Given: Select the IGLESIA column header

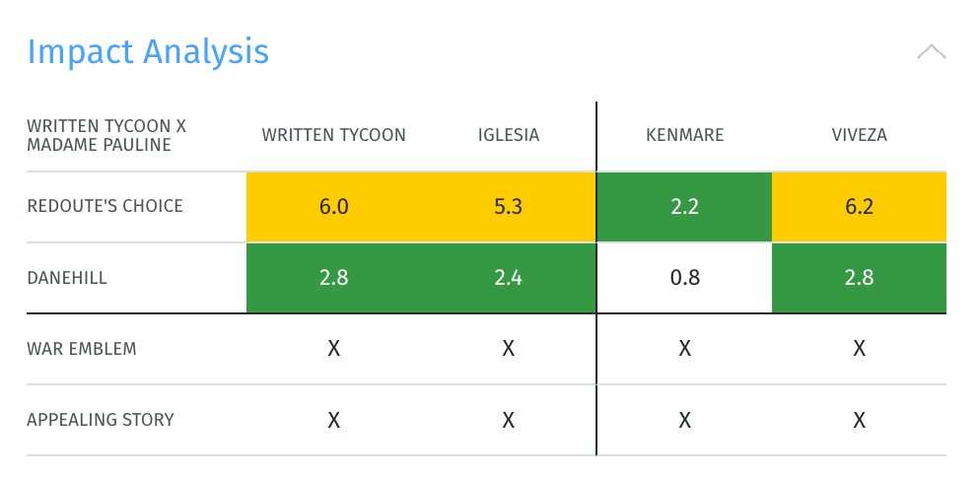Looking at the screenshot, I should [508, 135].
